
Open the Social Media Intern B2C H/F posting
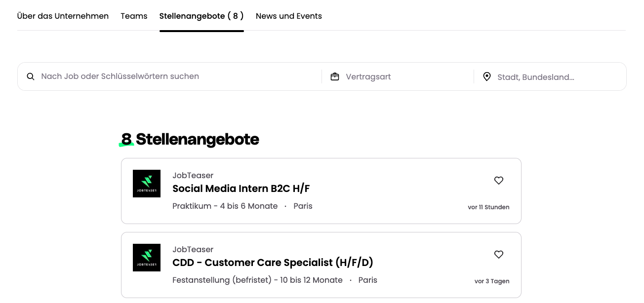click(x=241, y=189)
